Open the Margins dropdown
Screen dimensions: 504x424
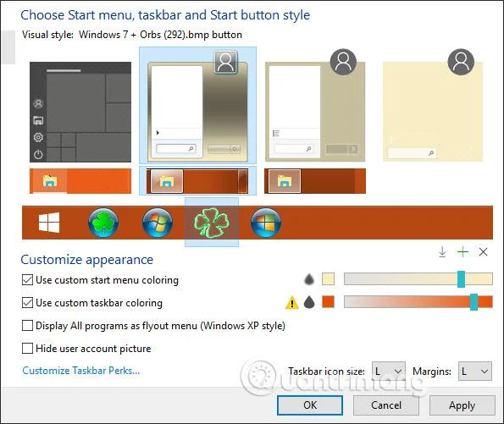(x=474, y=372)
